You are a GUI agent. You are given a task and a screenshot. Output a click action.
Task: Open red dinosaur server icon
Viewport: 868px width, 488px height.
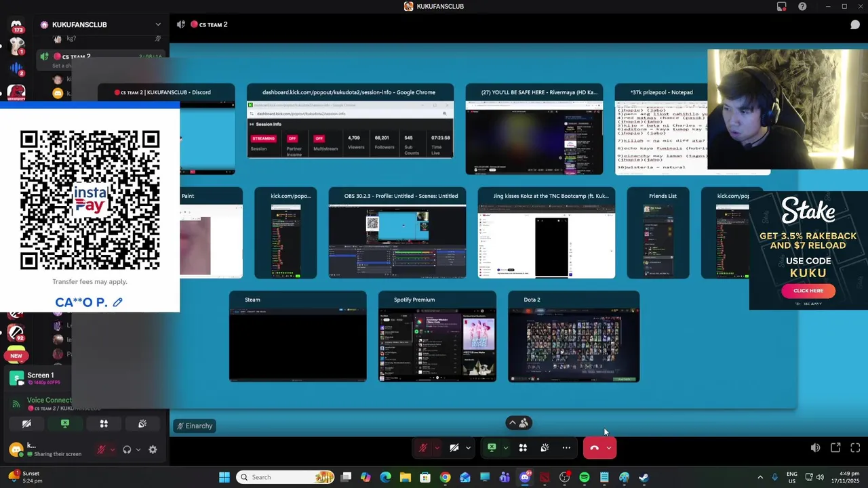(x=16, y=93)
